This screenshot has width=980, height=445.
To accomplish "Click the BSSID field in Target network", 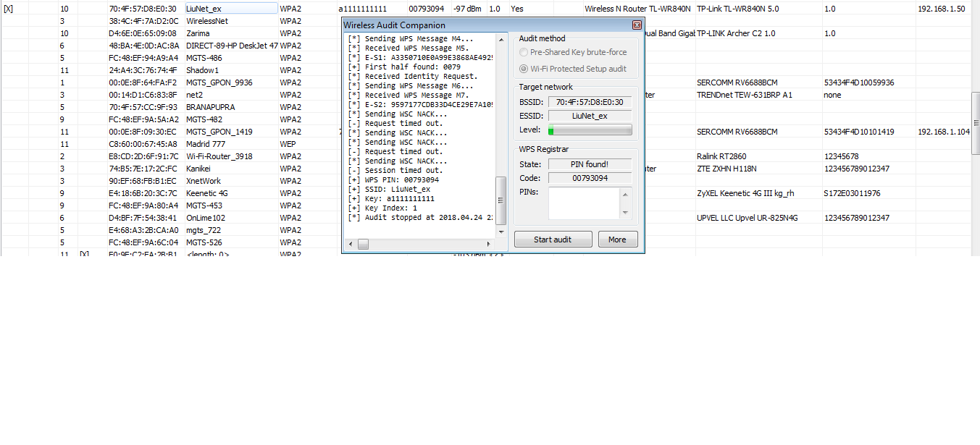I will (590, 102).
